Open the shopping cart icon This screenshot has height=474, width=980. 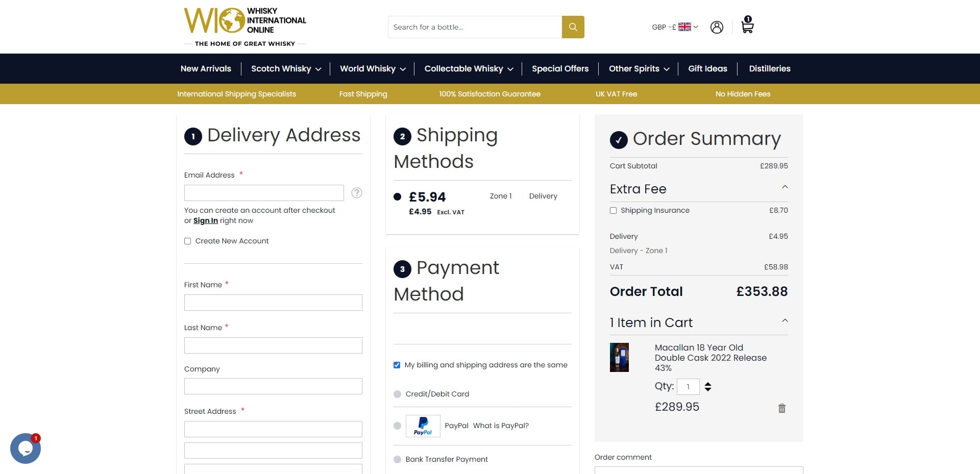747,24
